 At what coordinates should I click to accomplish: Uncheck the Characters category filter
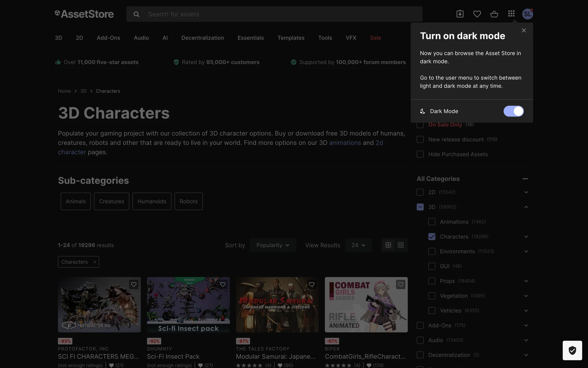pyautogui.click(x=432, y=236)
